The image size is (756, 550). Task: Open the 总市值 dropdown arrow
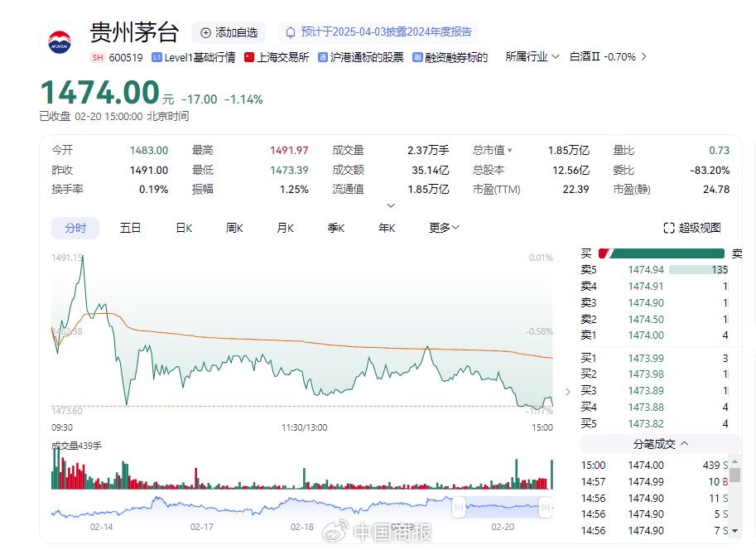[x=510, y=151]
